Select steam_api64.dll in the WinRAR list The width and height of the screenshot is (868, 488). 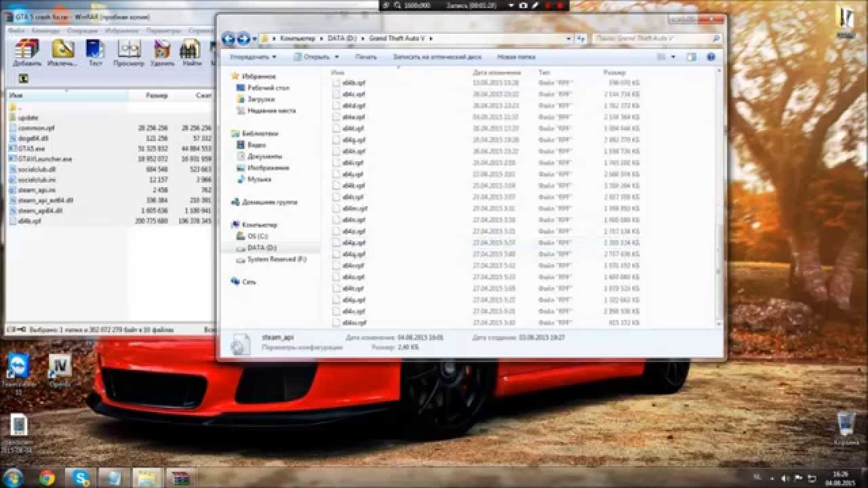[x=40, y=211]
